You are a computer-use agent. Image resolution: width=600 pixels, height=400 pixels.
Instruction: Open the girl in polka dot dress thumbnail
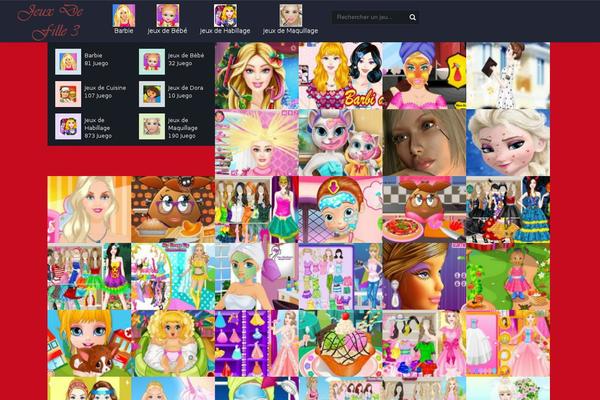coord(508,76)
